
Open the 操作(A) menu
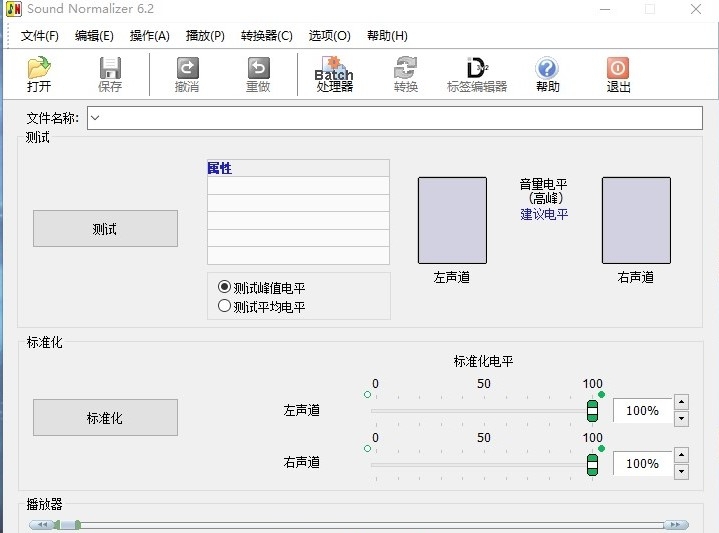pos(149,36)
